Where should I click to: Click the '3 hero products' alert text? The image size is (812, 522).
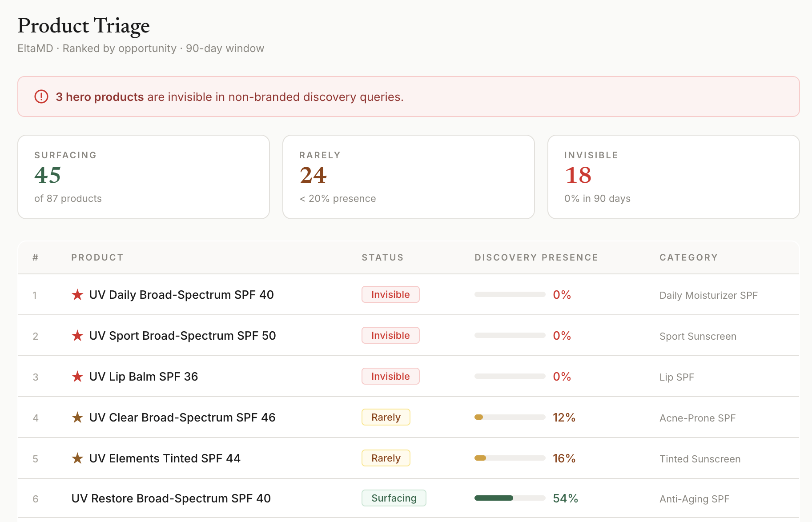click(100, 97)
